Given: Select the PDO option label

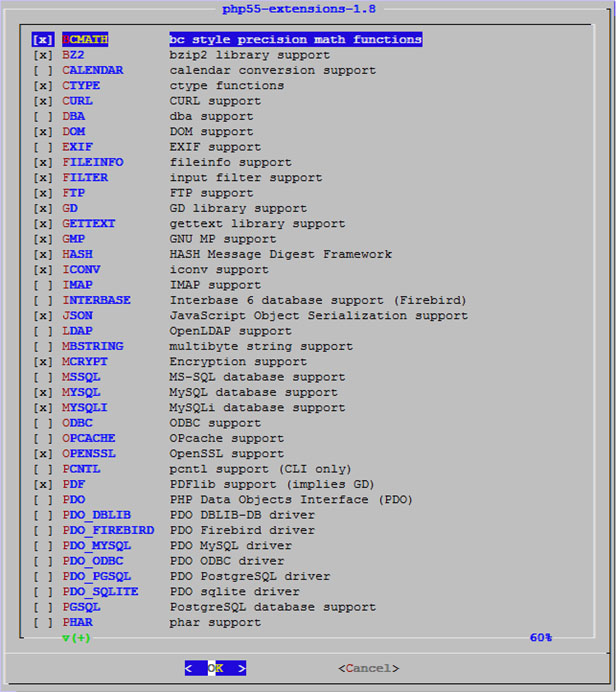Looking at the screenshot, I should (74, 500).
